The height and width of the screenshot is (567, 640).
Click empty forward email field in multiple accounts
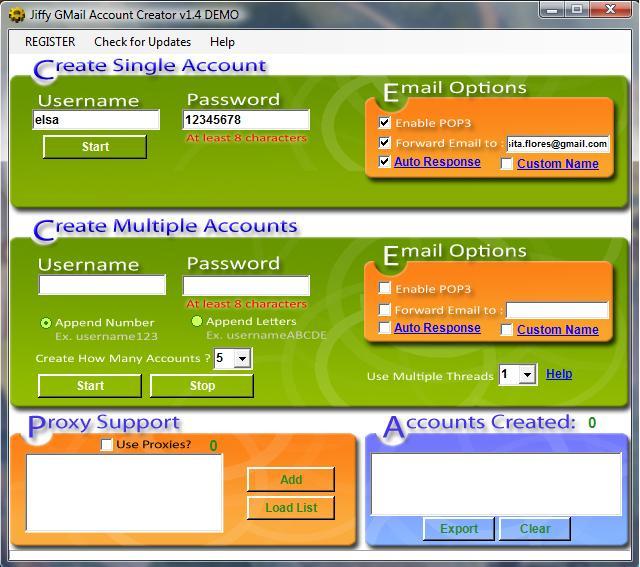[557, 310]
